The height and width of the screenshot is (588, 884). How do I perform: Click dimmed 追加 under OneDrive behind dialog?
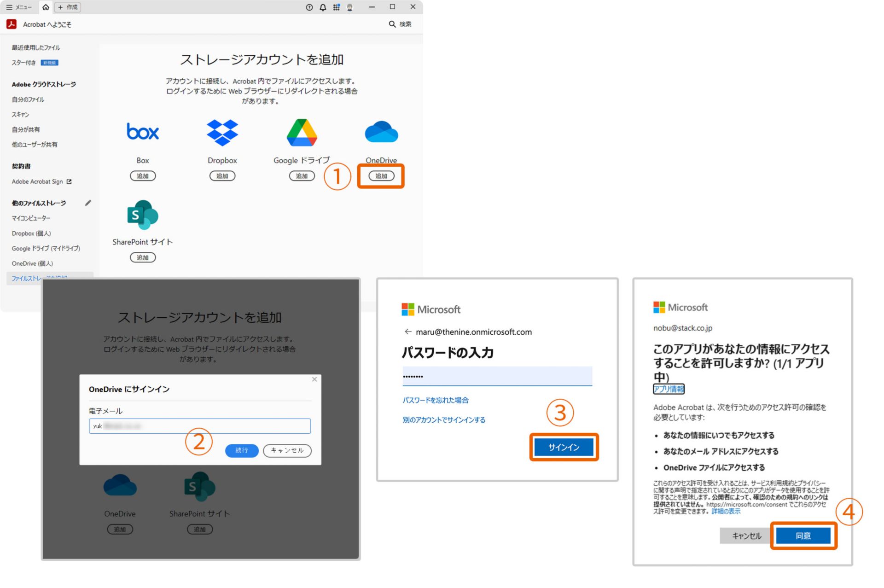click(120, 530)
